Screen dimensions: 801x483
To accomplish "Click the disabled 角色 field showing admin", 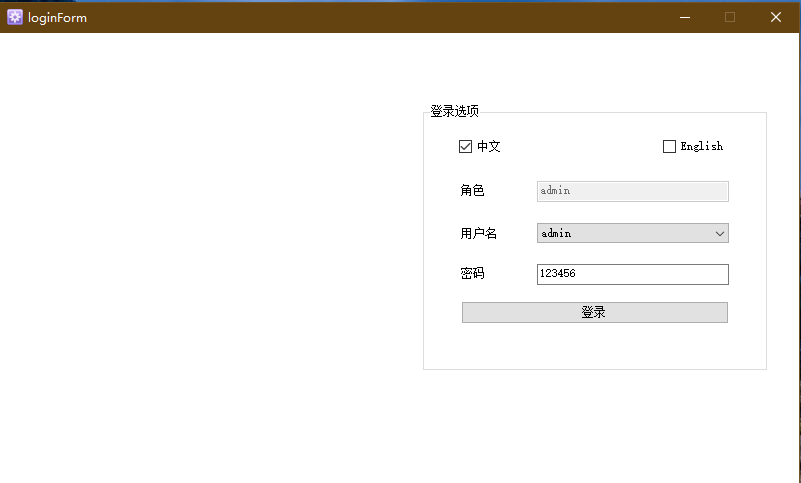I will 632,191.
